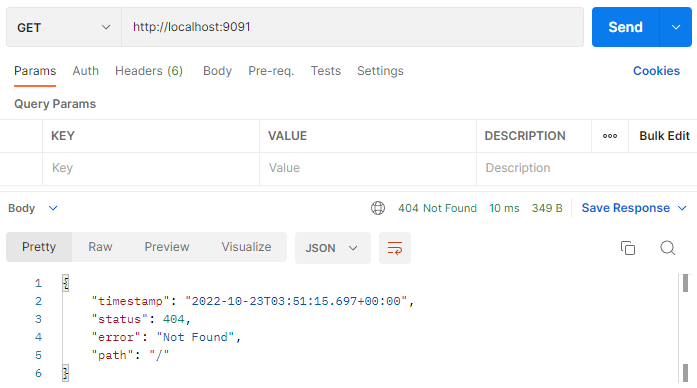Click the VALUE column header
This screenshot has height=388, width=697.
point(287,136)
